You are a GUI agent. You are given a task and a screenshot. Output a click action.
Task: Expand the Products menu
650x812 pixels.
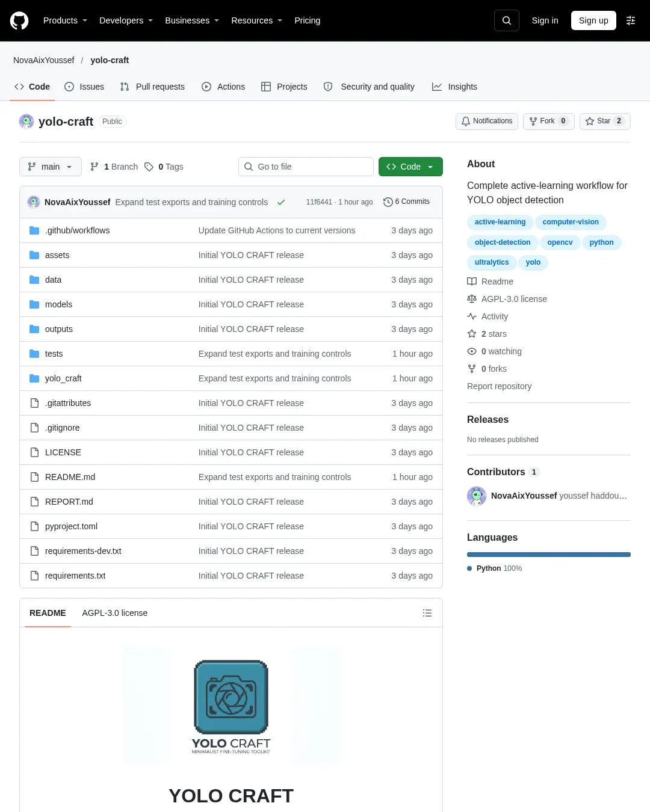65,20
